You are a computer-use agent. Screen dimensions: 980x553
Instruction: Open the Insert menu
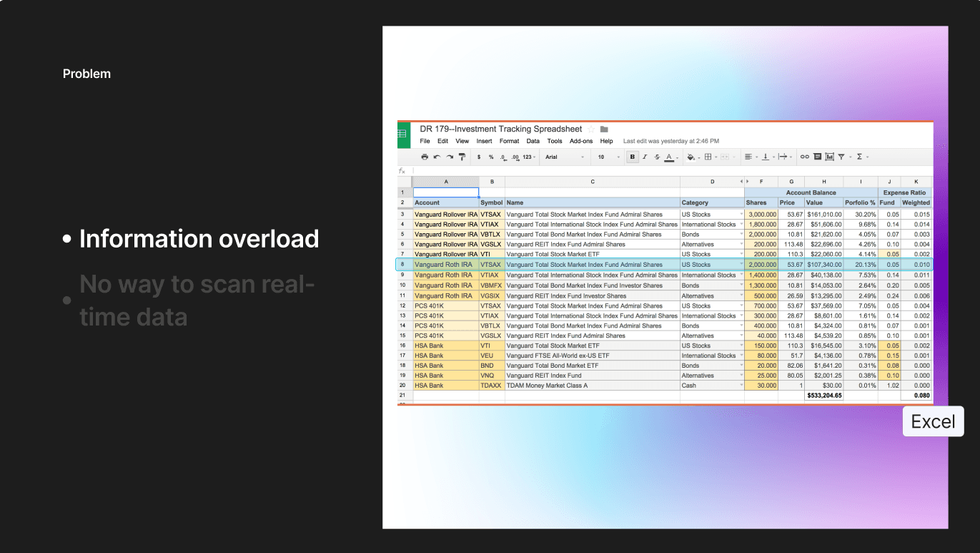coord(484,142)
